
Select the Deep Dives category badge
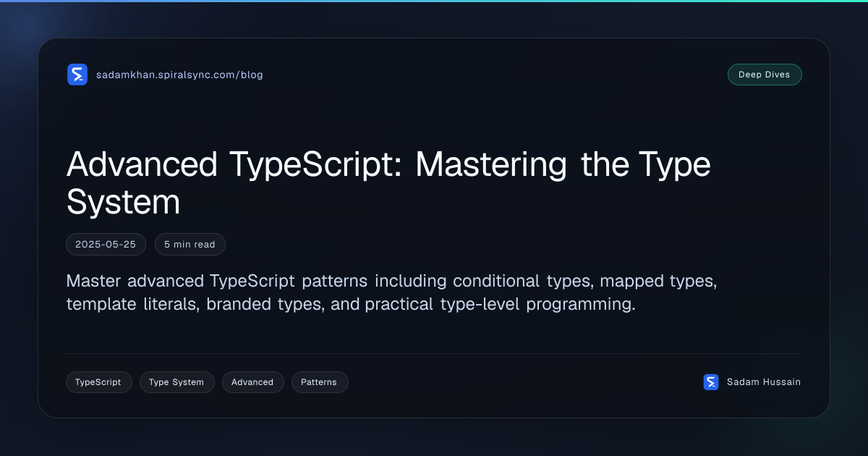(765, 75)
